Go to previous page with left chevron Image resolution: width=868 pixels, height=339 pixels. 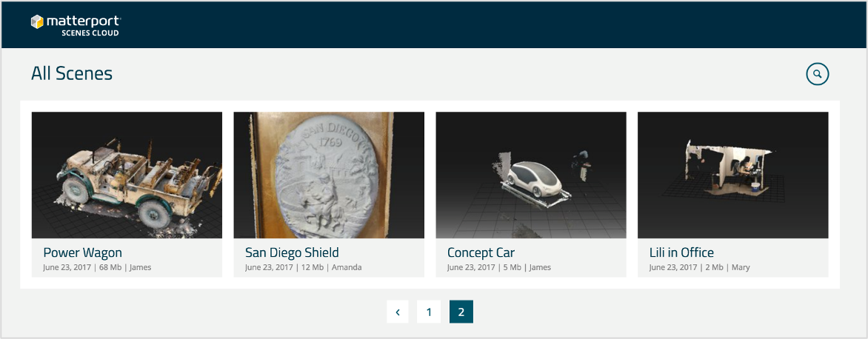pyautogui.click(x=398, y=312)
